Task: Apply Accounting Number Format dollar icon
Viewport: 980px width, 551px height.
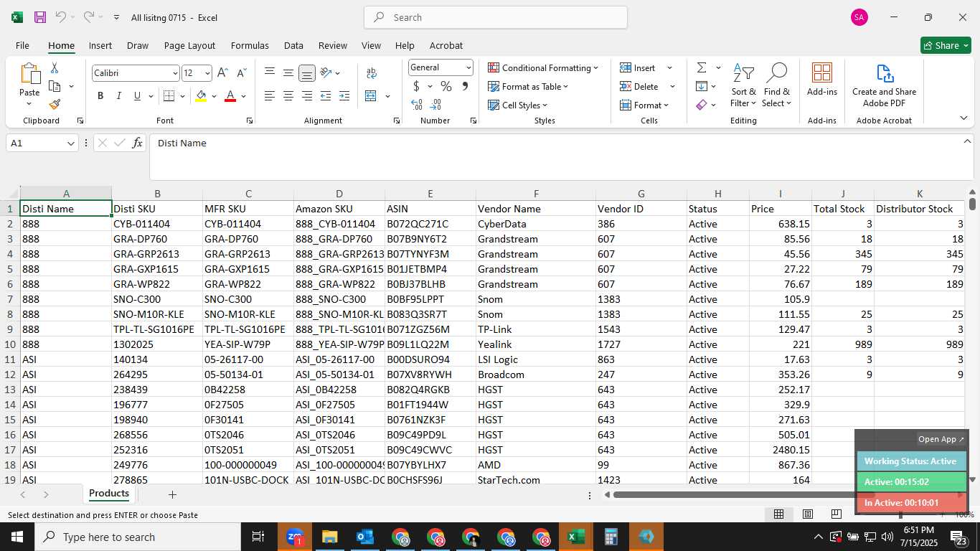Action: coord(416,86)
